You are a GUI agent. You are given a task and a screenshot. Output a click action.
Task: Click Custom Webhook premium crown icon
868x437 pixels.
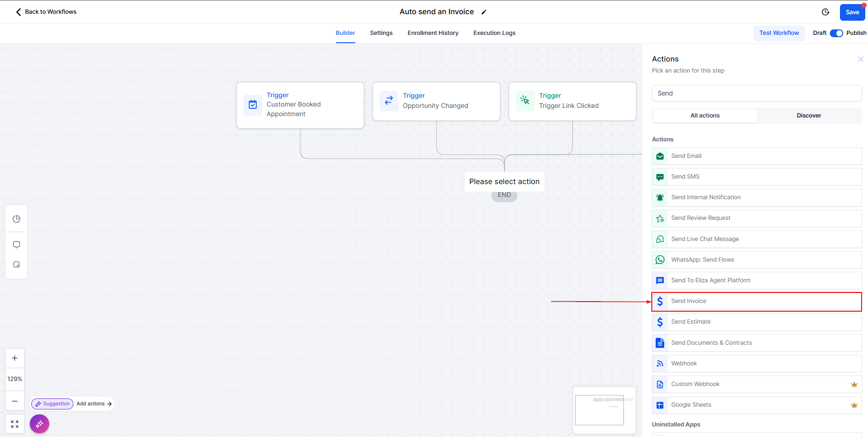click(854, 384)
